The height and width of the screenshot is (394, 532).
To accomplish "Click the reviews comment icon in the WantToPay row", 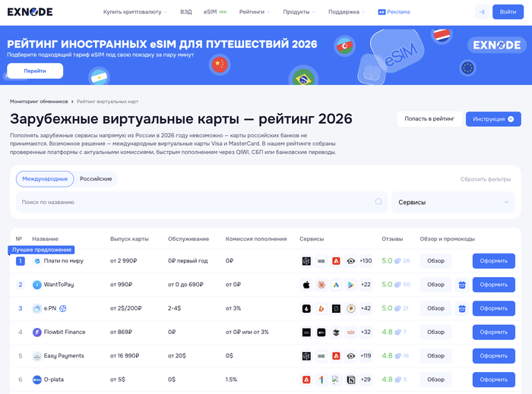I will pos(397,285).
